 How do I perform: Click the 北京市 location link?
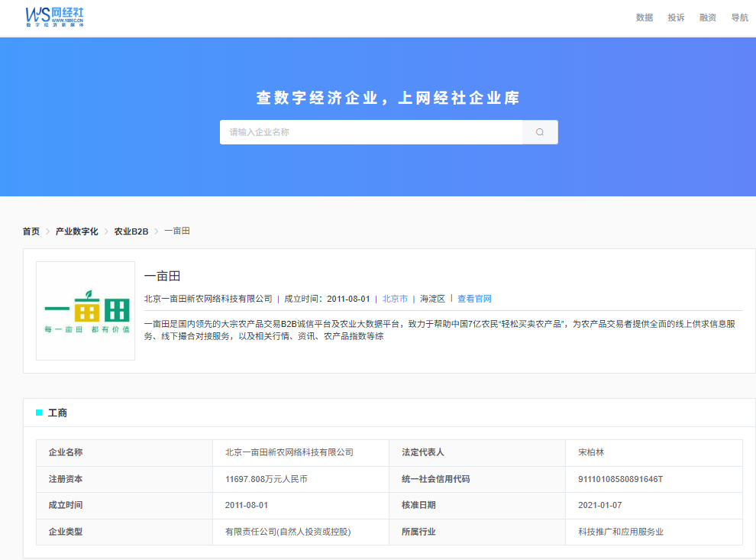[395, 299]
